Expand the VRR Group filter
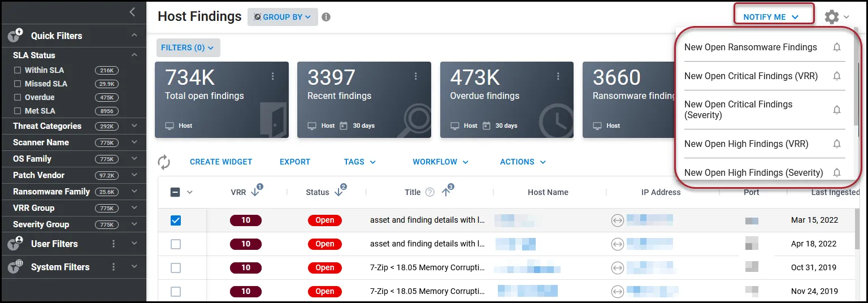868x303 pixels. (134, 208)
